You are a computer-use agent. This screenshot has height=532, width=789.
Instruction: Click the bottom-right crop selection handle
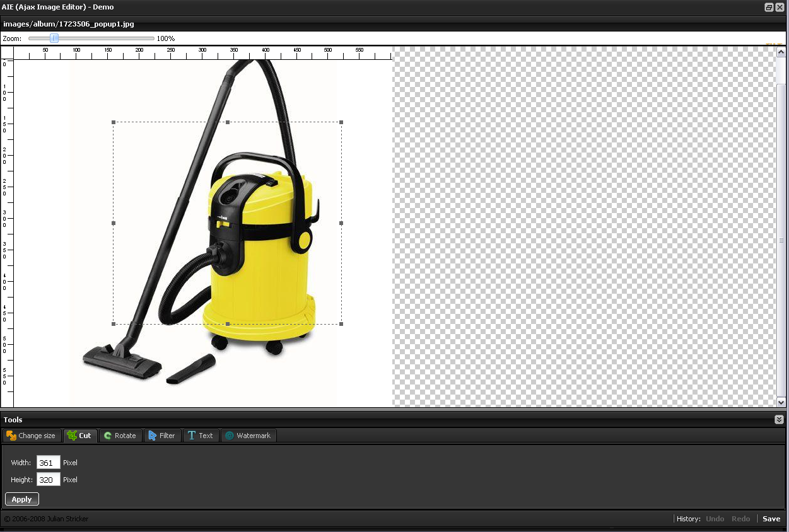(x=341, y=324)
